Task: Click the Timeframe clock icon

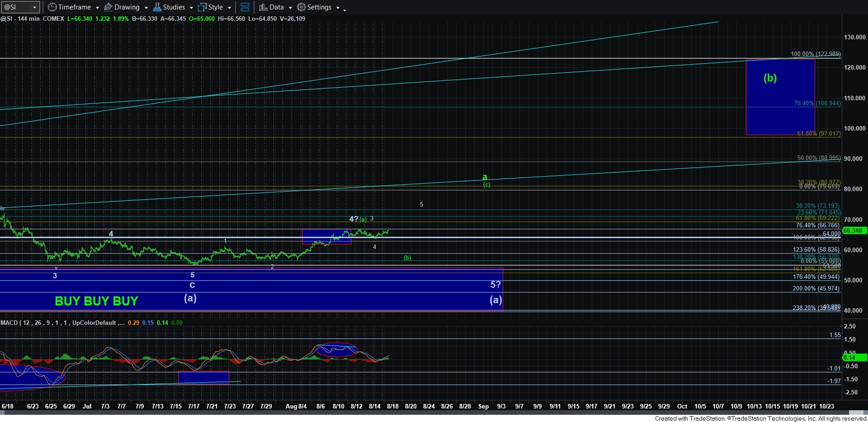Action: click(52, 7)
